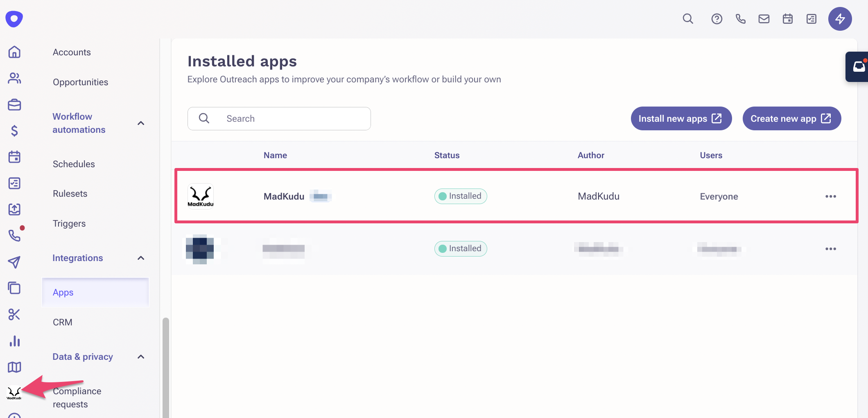Image resolution: width=868 pixels, height=418 pixels.
Task: Click the MadKudu app logo thumbnail
Action: click(201, 196)
